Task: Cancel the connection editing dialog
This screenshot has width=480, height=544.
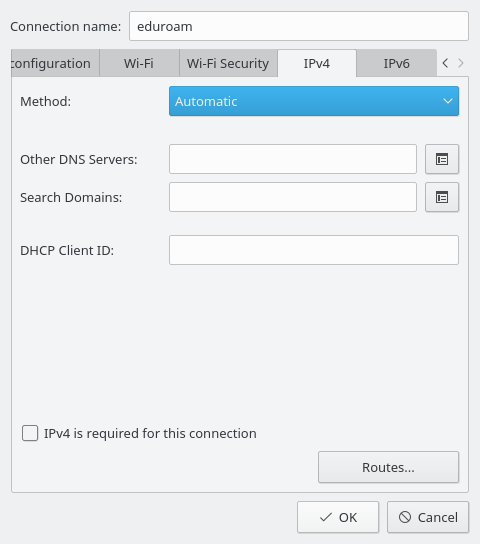Action: click(428, 517)
